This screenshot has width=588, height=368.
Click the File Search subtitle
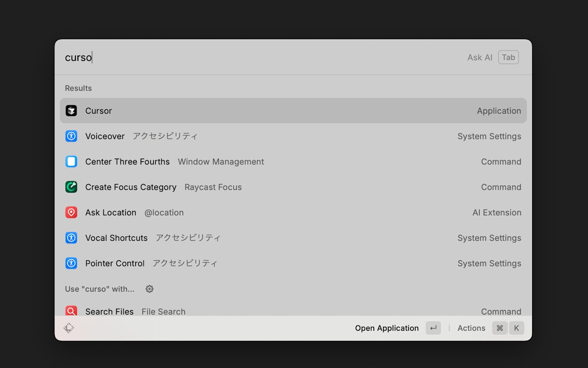[164, 311]
